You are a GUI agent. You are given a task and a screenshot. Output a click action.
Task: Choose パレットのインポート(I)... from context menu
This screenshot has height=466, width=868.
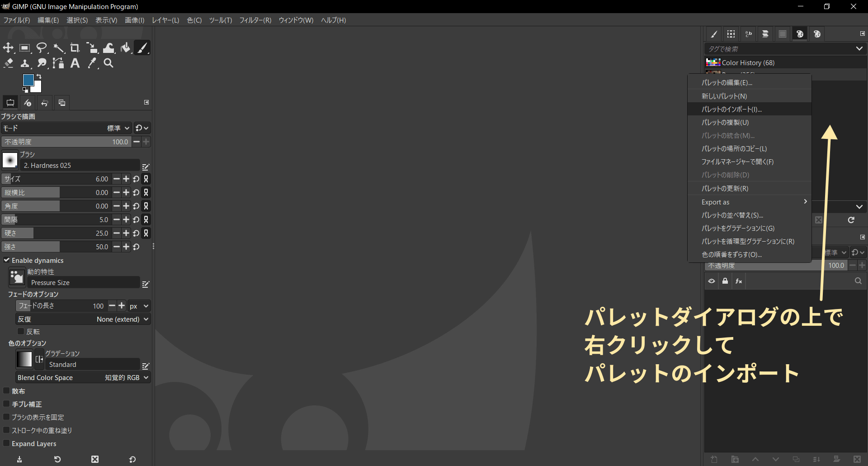pos(750,109)
